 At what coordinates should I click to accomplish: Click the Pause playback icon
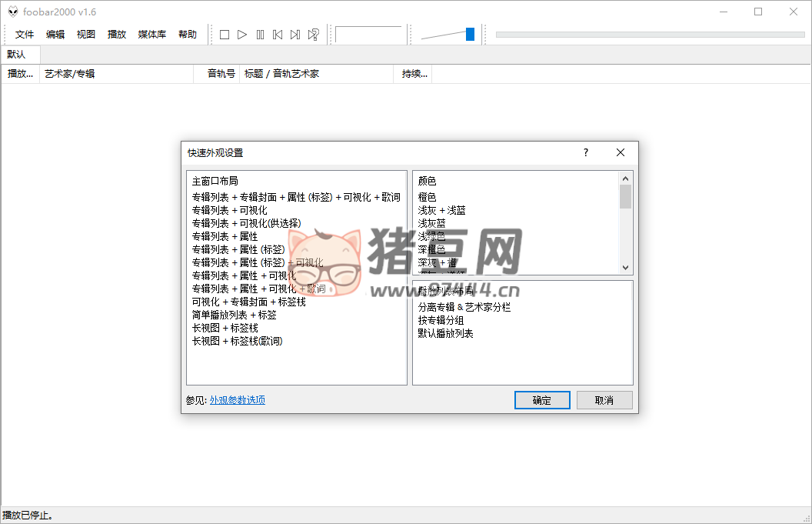tap(261, 34)
